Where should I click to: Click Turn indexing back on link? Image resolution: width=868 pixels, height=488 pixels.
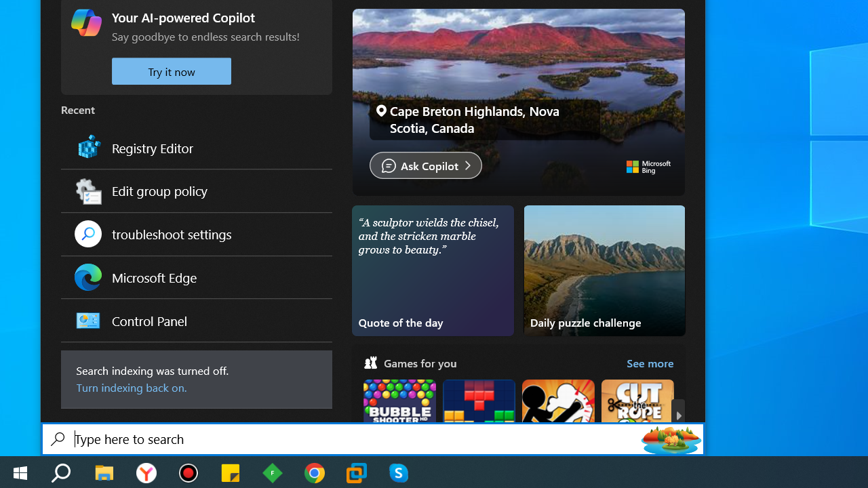[132, 388]
